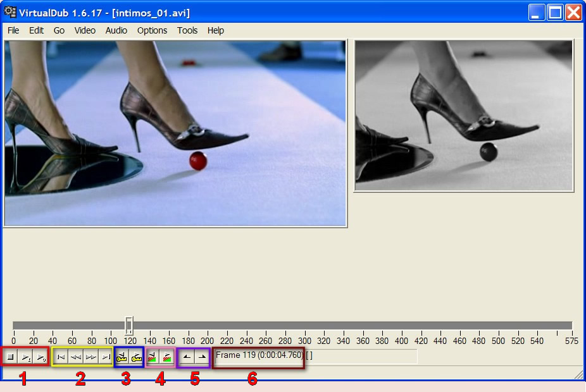Viewport: 586px width, 392px height.
Task: Open the Options menu
Action: click(152, 30)
